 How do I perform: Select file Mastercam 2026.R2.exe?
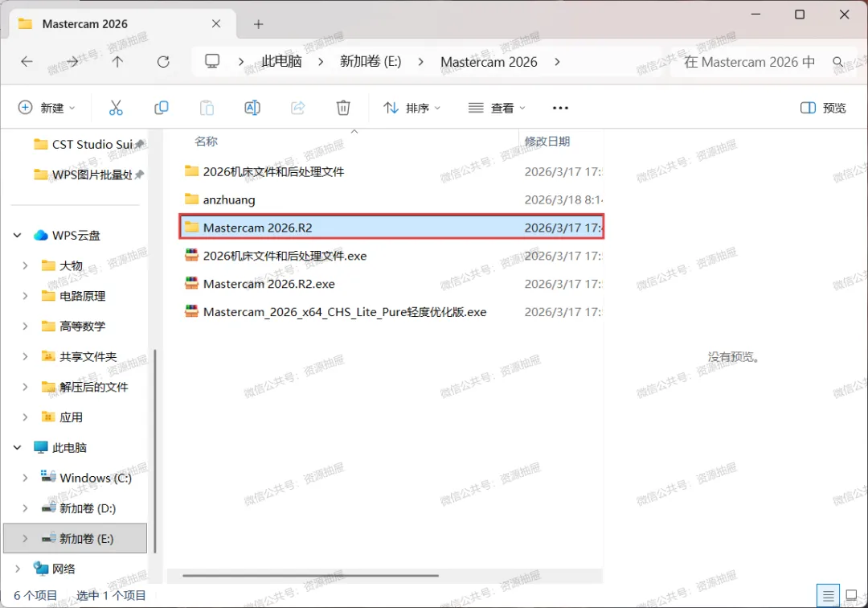coord(391,284)
